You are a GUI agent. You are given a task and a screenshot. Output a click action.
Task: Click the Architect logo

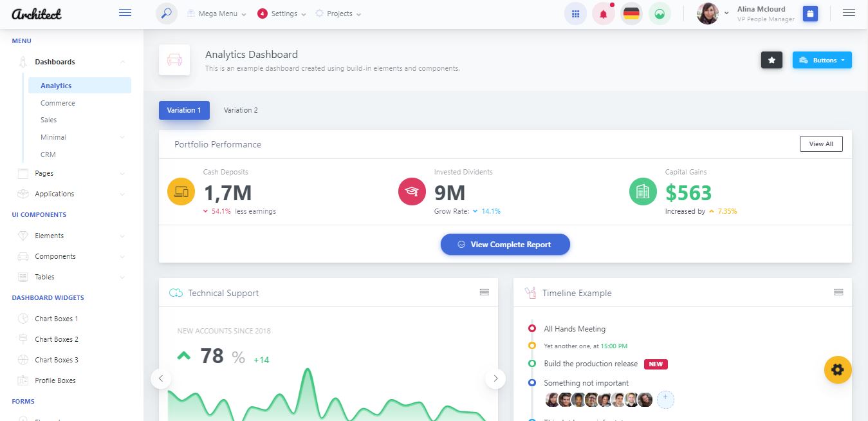[x=37, y=13]
